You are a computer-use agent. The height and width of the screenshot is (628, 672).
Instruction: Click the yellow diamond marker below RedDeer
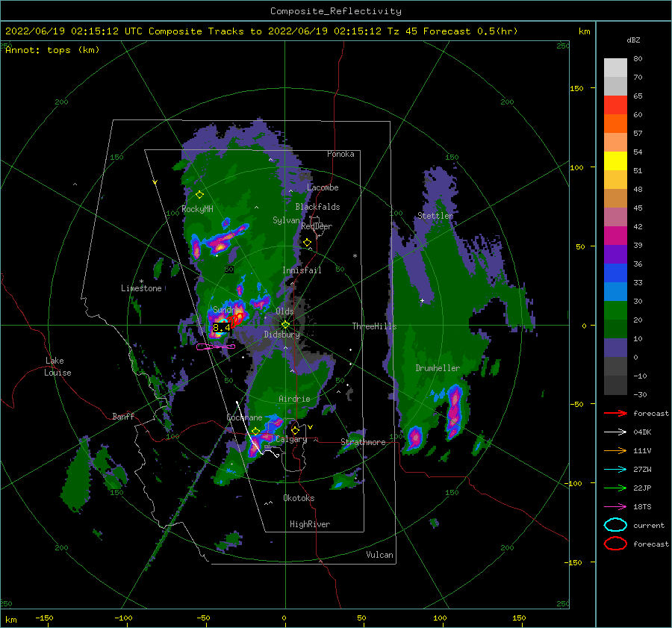[307, 243]
